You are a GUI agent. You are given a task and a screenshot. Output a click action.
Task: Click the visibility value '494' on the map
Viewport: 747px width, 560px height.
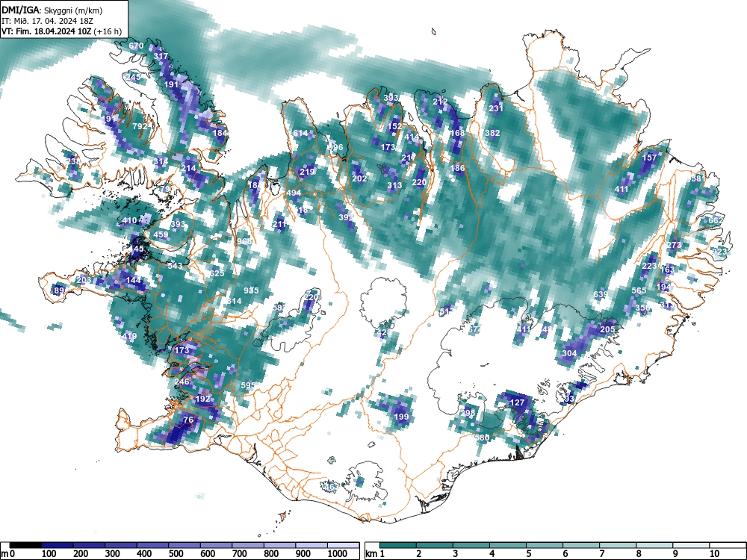[x=294, y=193]
